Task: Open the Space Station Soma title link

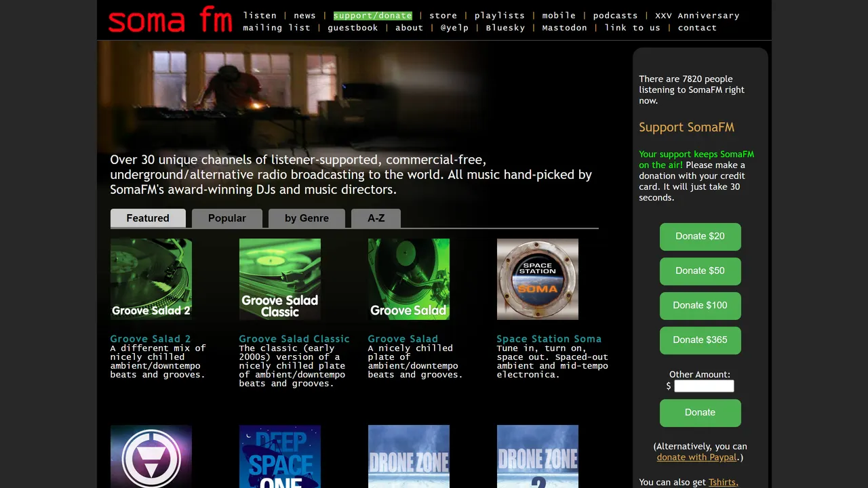Action: [x=549, y=339]
